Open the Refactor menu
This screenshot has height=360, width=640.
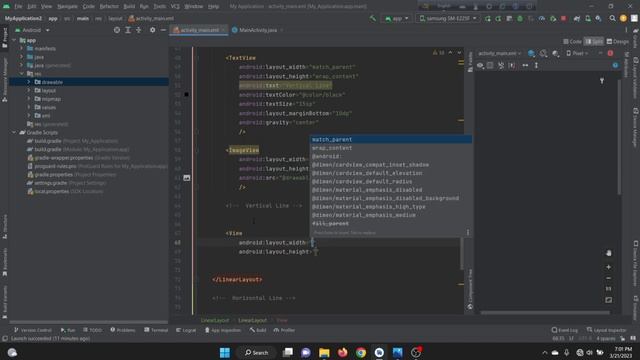click(109, 7)
